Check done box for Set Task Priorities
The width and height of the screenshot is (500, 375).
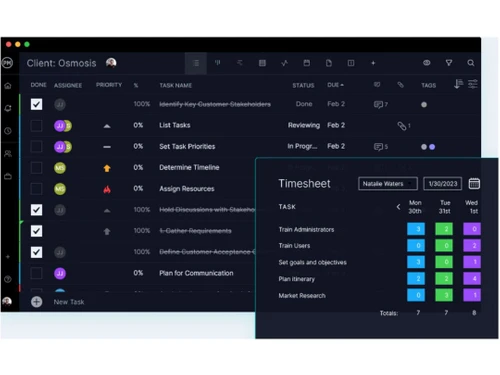[36, 147]
